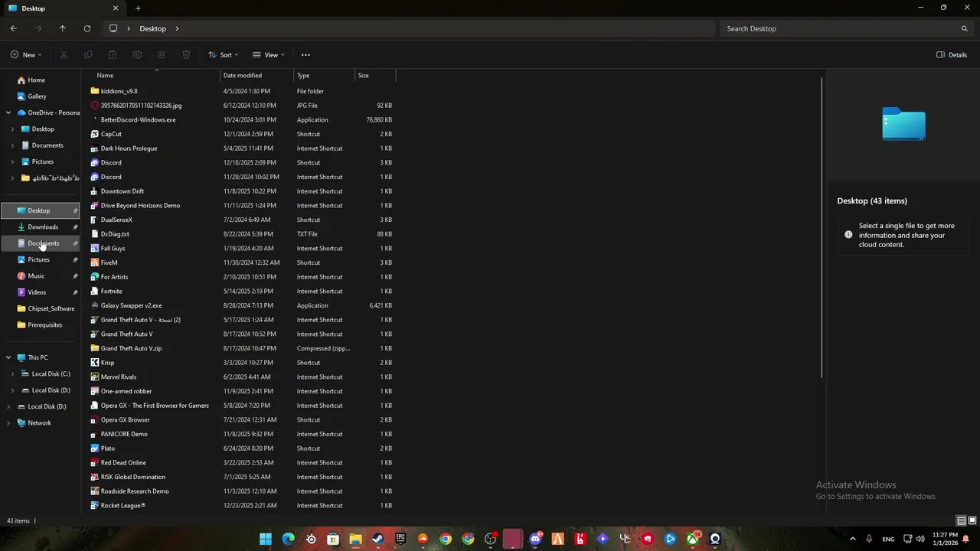980x551 pixels.
Task: Open the See more options menu
Action: tap(305, 55)
